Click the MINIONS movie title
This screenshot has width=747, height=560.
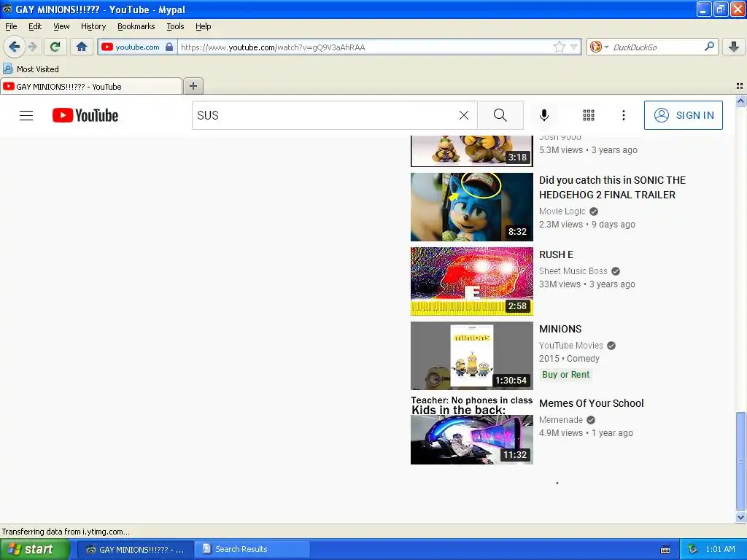tap(560, 329)
